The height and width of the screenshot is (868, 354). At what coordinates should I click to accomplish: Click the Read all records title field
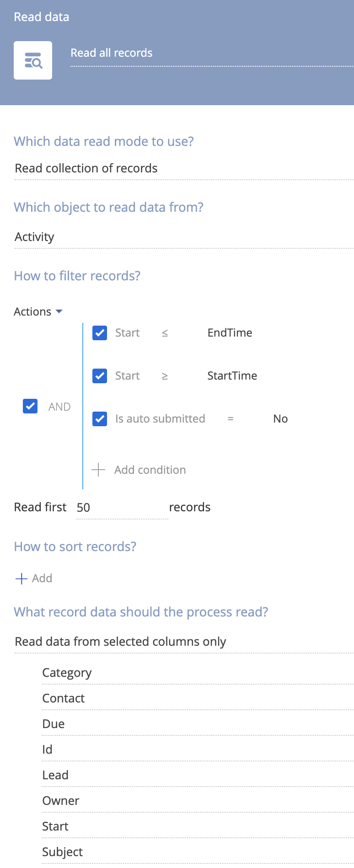[x=212, y=54]
